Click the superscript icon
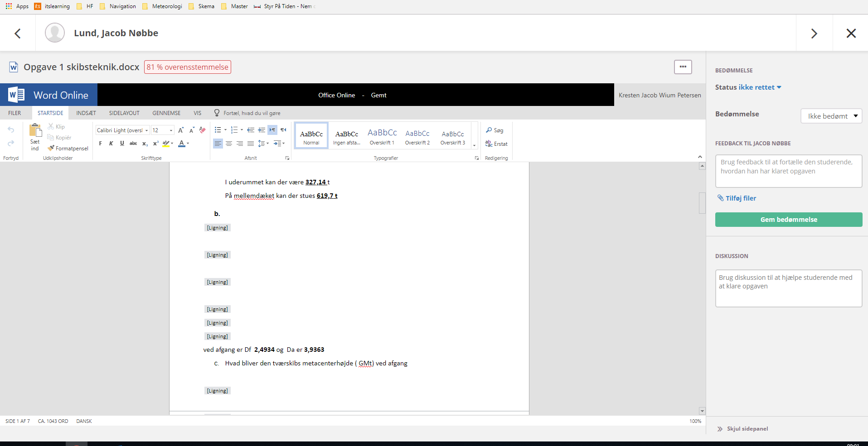 pyautogui.click(x=155, y=144)
